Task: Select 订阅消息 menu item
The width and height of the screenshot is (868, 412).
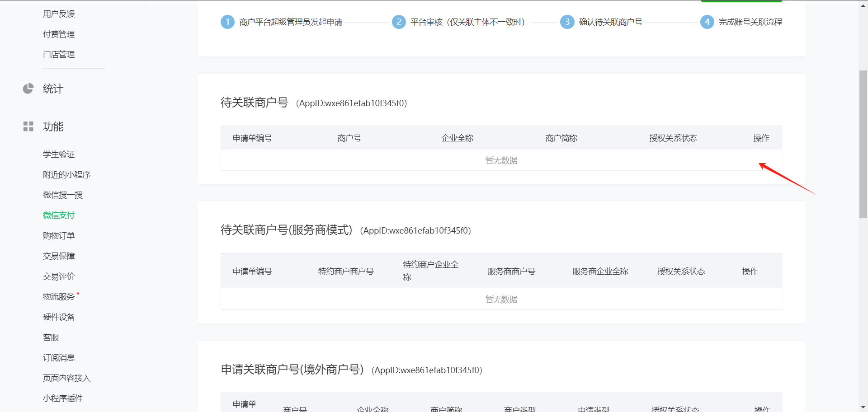Action: (59, 358)
